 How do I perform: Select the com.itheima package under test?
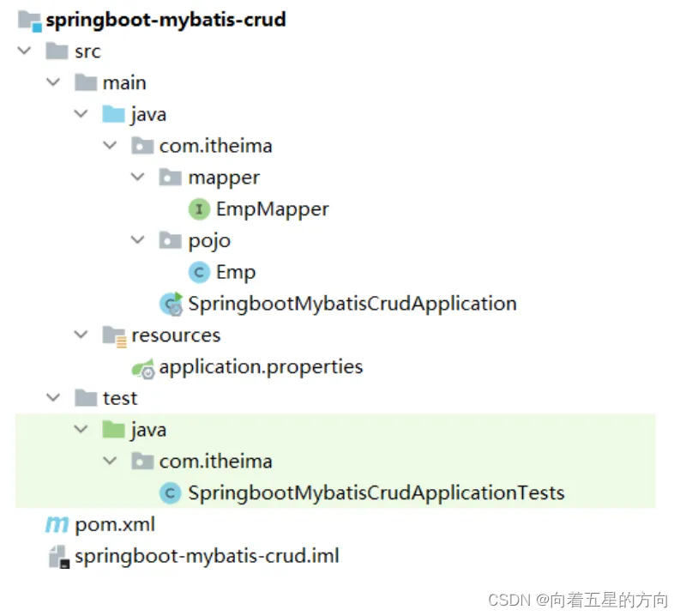[x=215, y=462]
